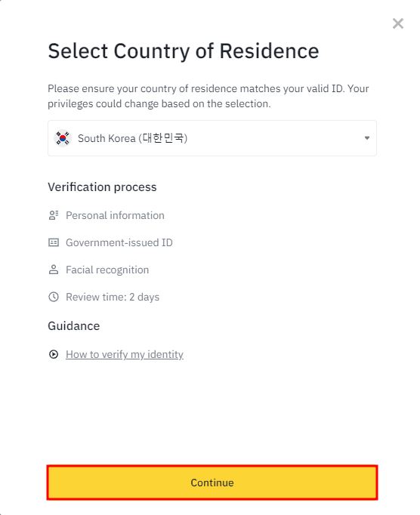Expand the country dropdown arrow
Viewport: 420px width, 515px height.
tap(367, 138)
